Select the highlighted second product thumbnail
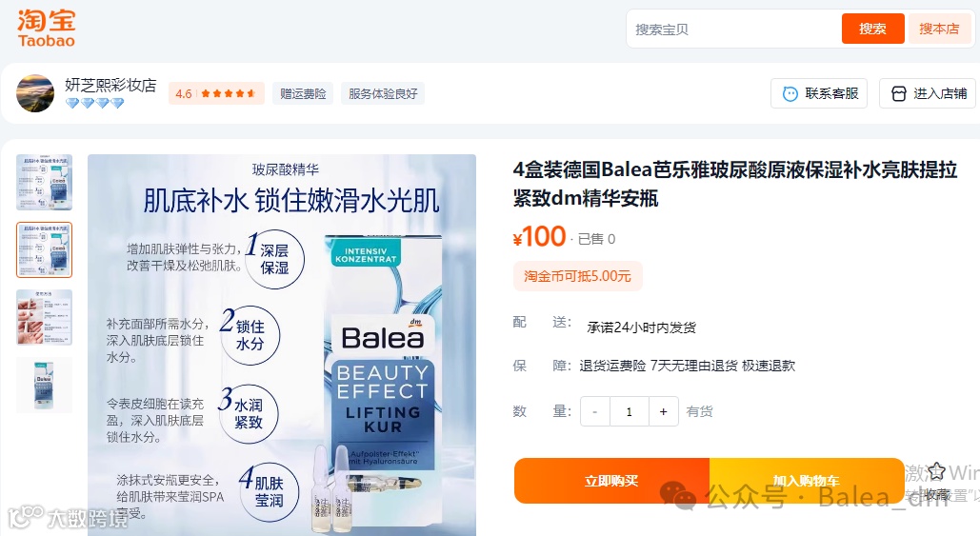This screenshot has width=980, height=536. [45, 249]
